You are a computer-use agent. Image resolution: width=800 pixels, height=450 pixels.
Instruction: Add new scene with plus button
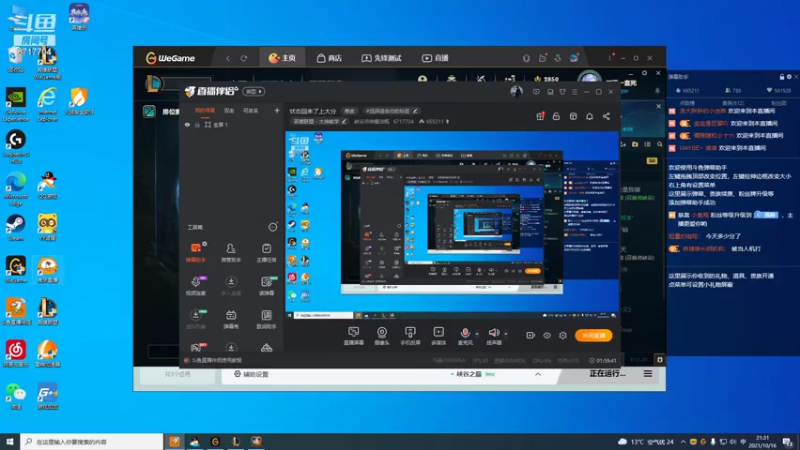pos(277,110)
